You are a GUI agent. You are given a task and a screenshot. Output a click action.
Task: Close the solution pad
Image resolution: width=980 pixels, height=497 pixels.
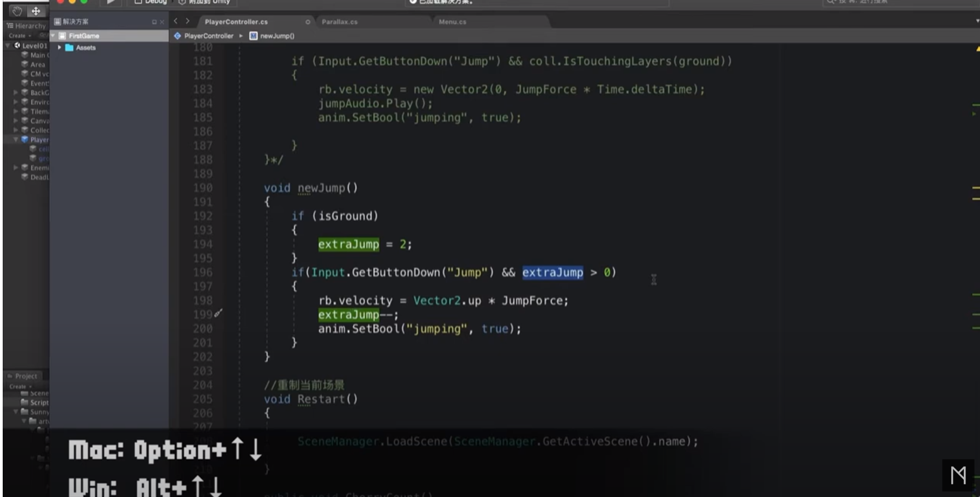[x=162, y=22]
